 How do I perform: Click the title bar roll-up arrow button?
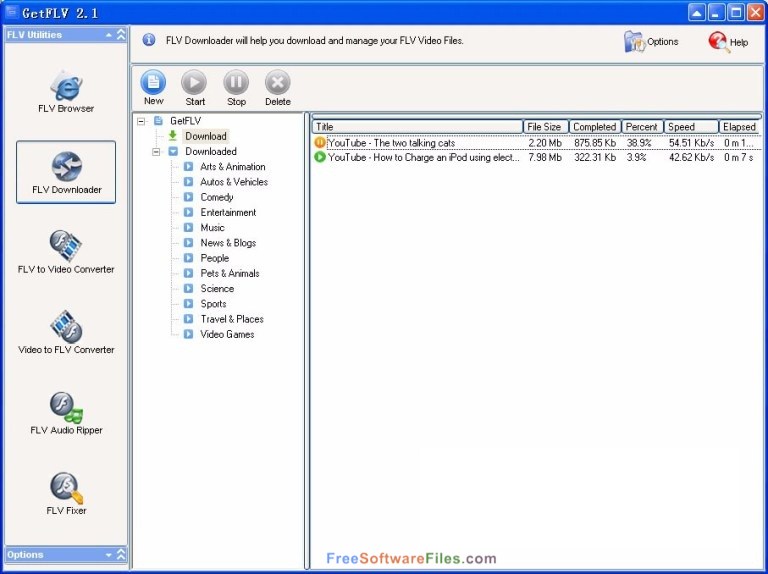696,12
